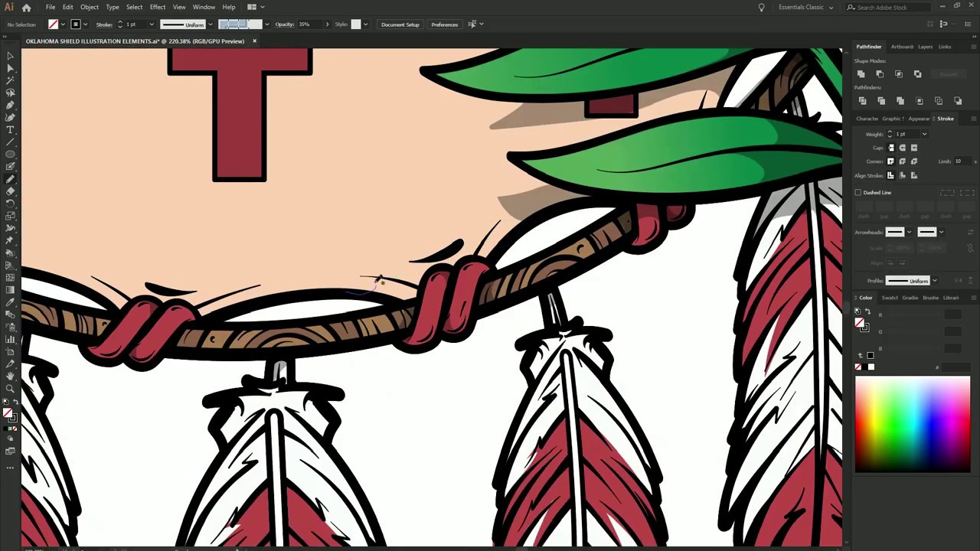Select the Ellipse shape tool
980x551 pixels.
pyautogui.click(x=10, y=154)
